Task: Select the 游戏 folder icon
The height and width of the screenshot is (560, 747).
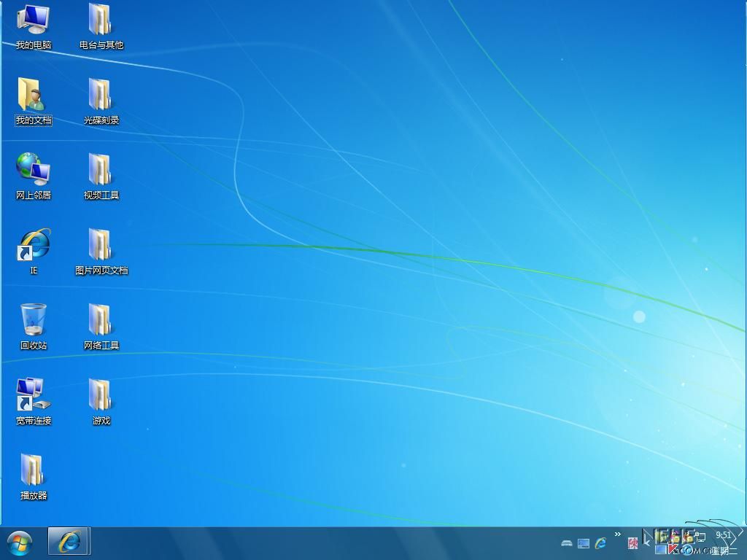Action: coord(101,401)
